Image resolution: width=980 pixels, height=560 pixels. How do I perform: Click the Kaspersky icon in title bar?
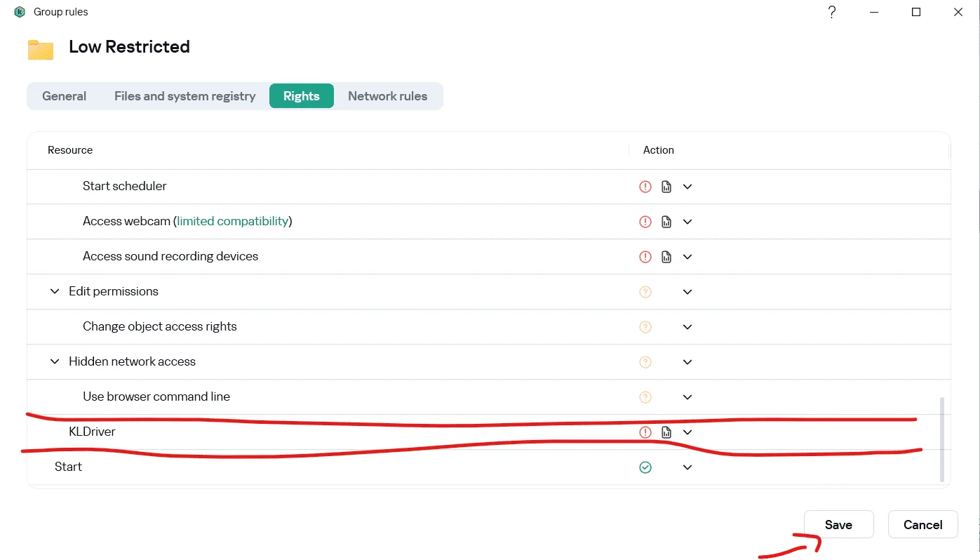click(x=20, y=12)
